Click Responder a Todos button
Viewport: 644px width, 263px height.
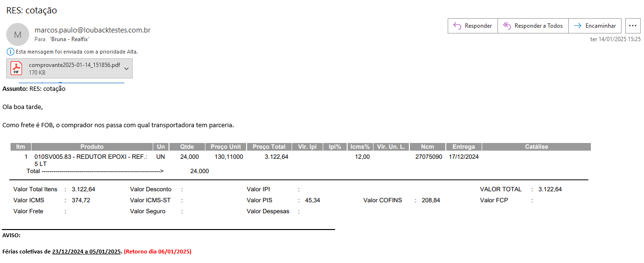[x=533, y=26]
